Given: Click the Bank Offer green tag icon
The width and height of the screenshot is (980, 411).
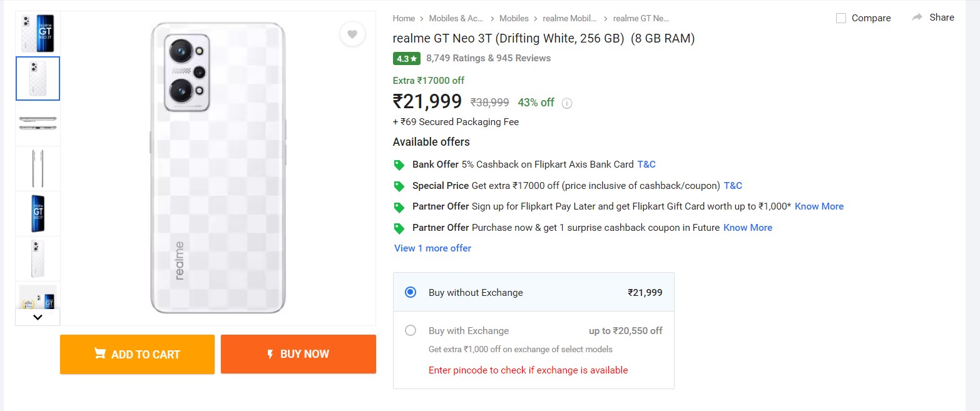Looking at the screenshot, I should click(x=399, y=165).
